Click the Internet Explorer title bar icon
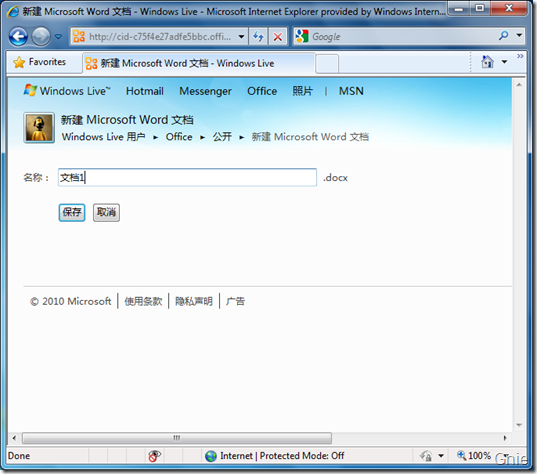The height and width of the screenshot is (474, 537). (x=13, y=12)
